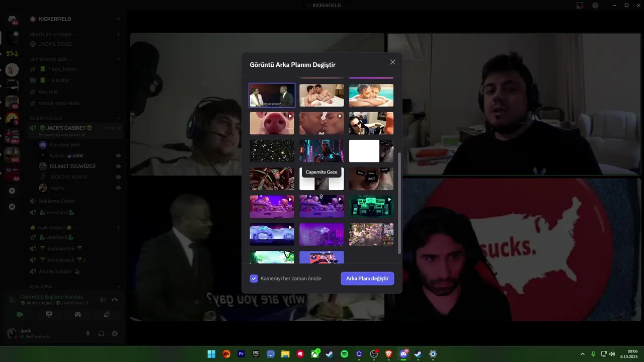Join the Bekleme-Odası voice channel
This screenshot has width=644, height=362.
pos(75,201)
